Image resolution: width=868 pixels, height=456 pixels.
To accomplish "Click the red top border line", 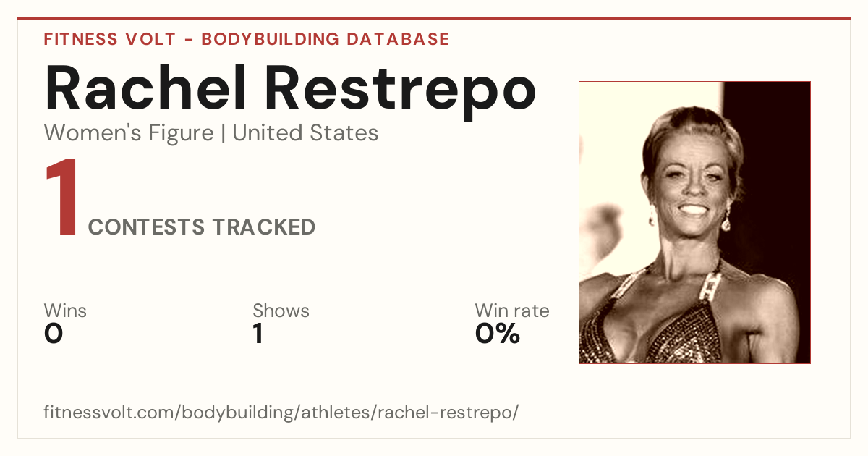I will [x=434, y=19].
